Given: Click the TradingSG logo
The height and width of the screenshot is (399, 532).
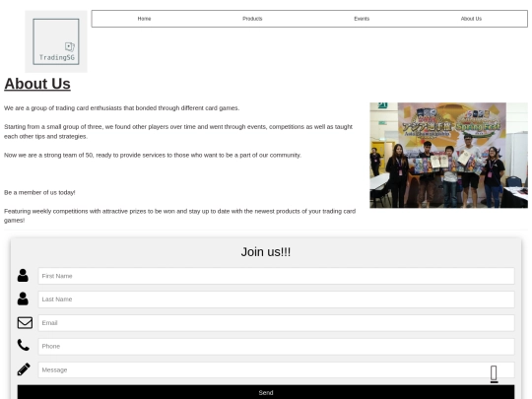Looking at the screenshot, I should point(56,41).
